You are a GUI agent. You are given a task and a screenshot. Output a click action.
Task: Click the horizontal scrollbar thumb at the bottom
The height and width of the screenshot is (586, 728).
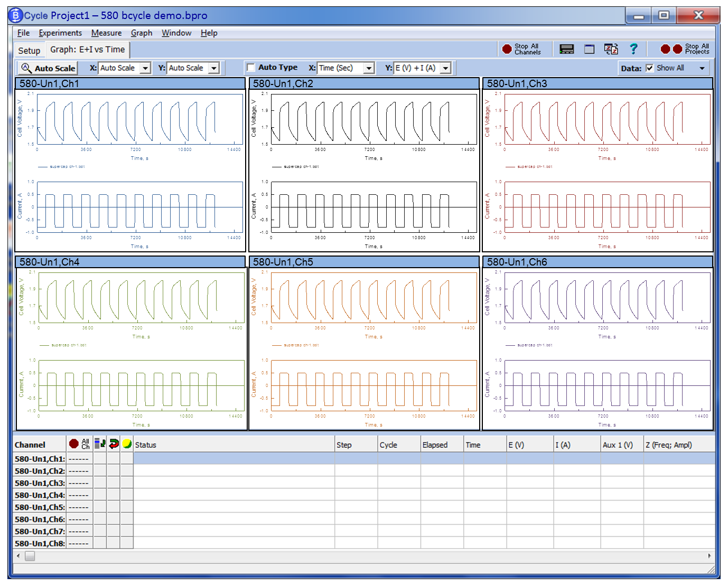click(x=30, y=556)
